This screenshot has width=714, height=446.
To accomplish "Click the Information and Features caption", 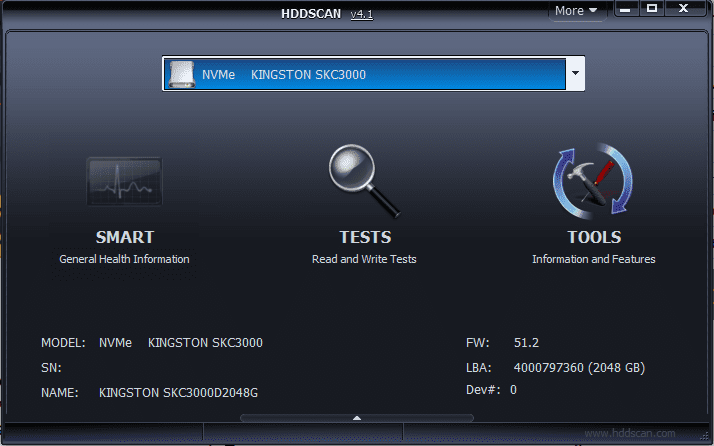I will coord(594,259).
